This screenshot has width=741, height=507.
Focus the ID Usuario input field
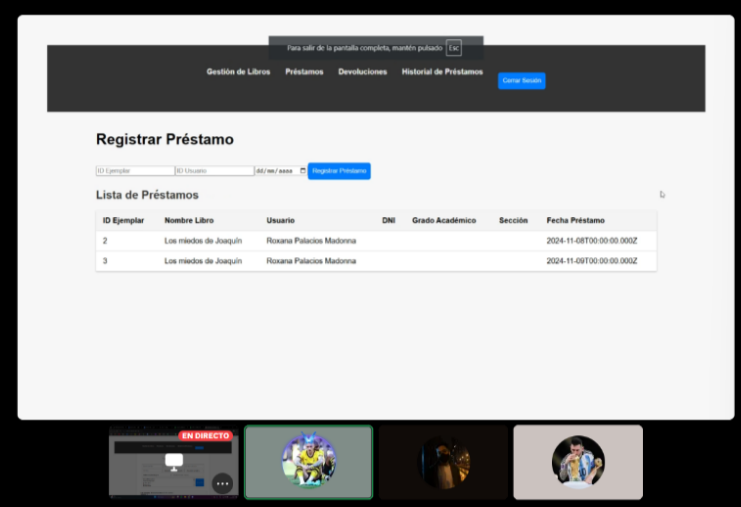214,171
